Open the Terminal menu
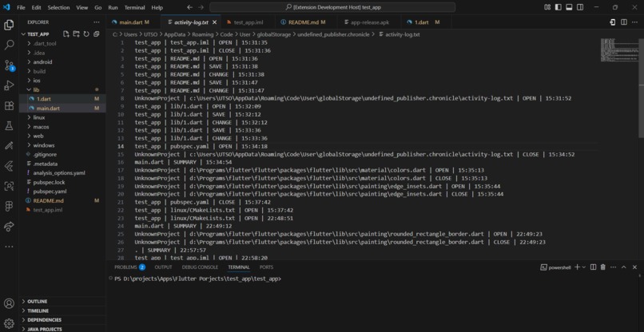The height and width of the screenshot is (332, 644). point(134,7)
